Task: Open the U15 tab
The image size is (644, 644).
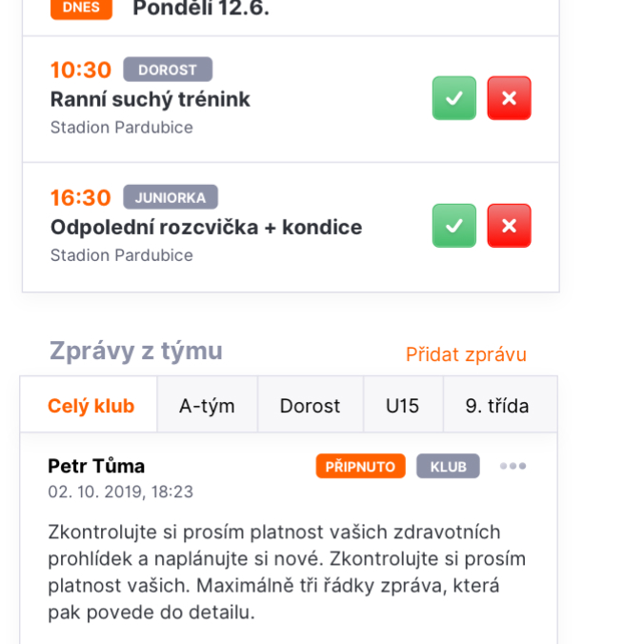Action: point(403,404)
